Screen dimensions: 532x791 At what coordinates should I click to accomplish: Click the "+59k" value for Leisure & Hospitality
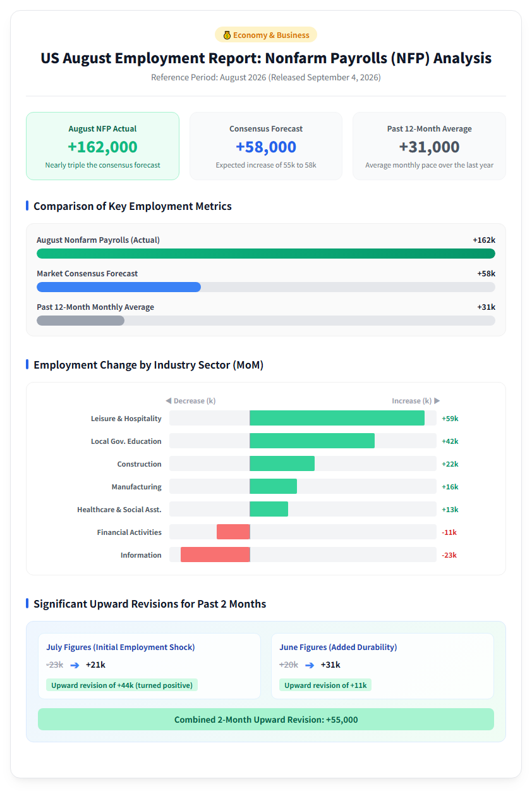coord(450,419)
